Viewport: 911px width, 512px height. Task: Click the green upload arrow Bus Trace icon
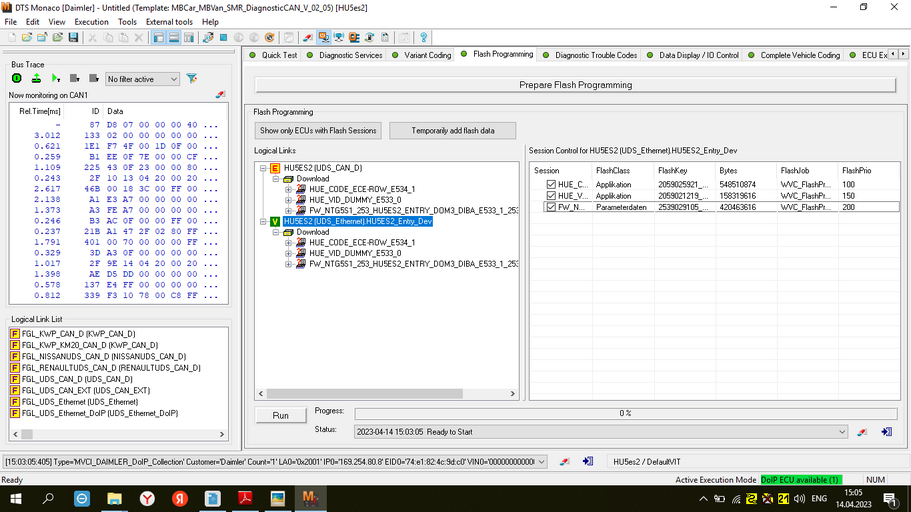36,78
